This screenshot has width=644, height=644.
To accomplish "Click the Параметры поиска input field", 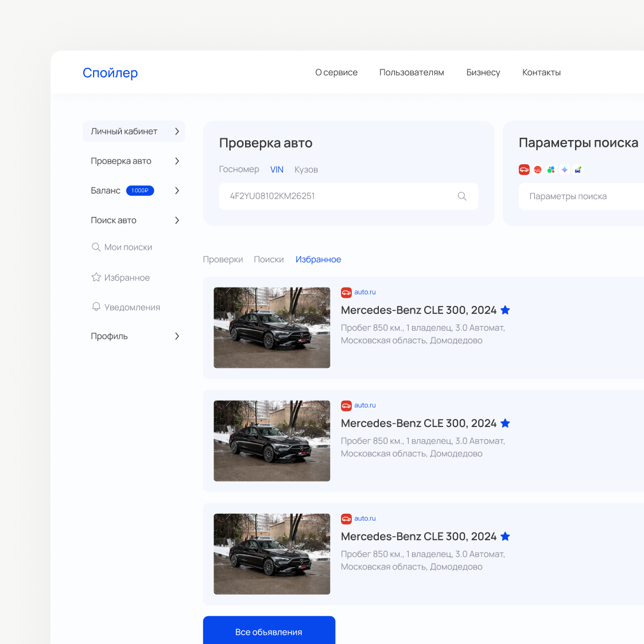I will tap(581, 196).
